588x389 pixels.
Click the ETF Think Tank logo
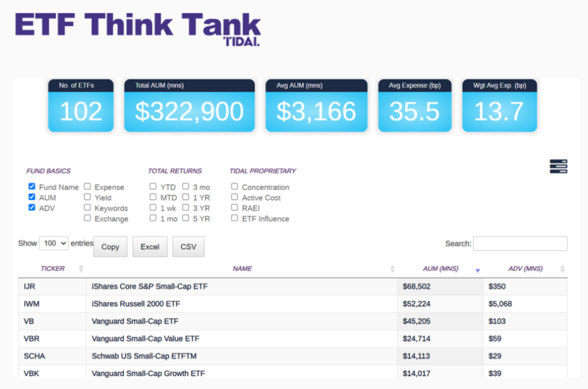(x=138, y=27)
